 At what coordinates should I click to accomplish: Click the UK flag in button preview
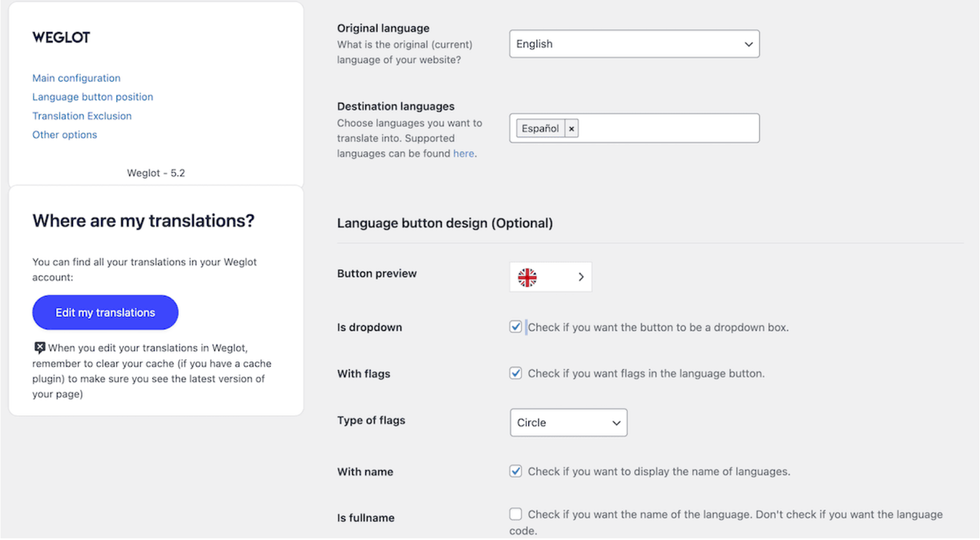526,277
